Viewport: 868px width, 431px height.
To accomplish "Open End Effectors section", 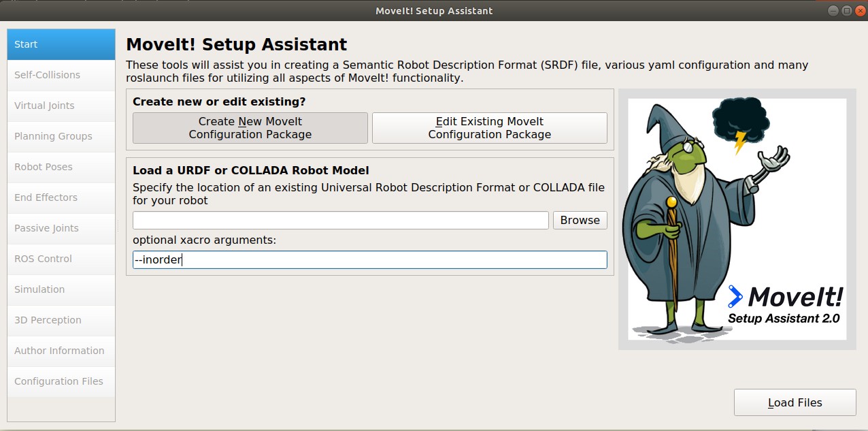I will click(x=61, y=197).
